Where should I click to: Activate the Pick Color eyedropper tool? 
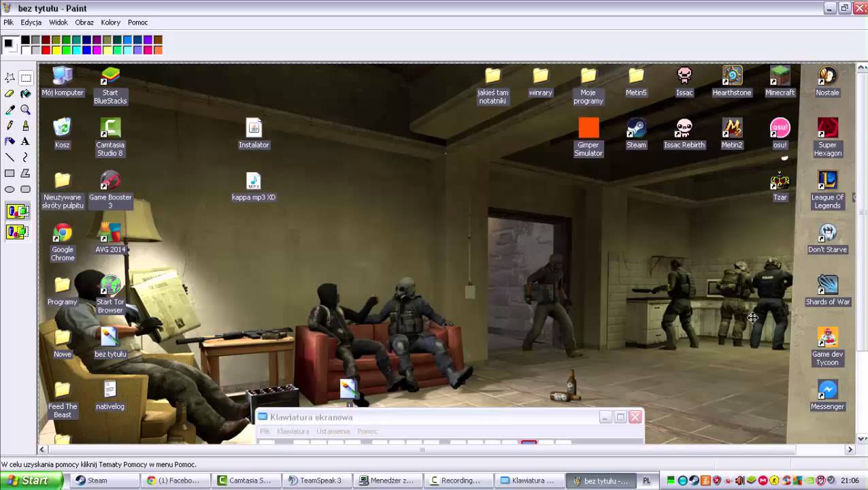[x=10, y=110]
